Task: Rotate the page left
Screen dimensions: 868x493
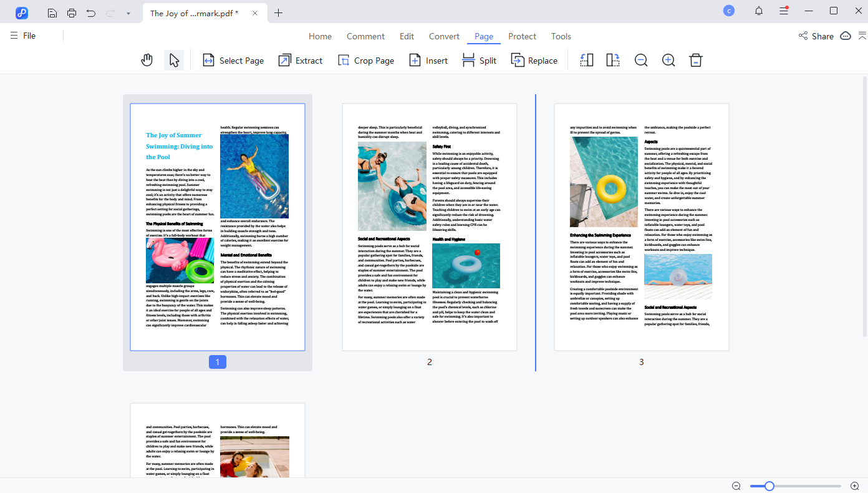Action: (586, 60)
